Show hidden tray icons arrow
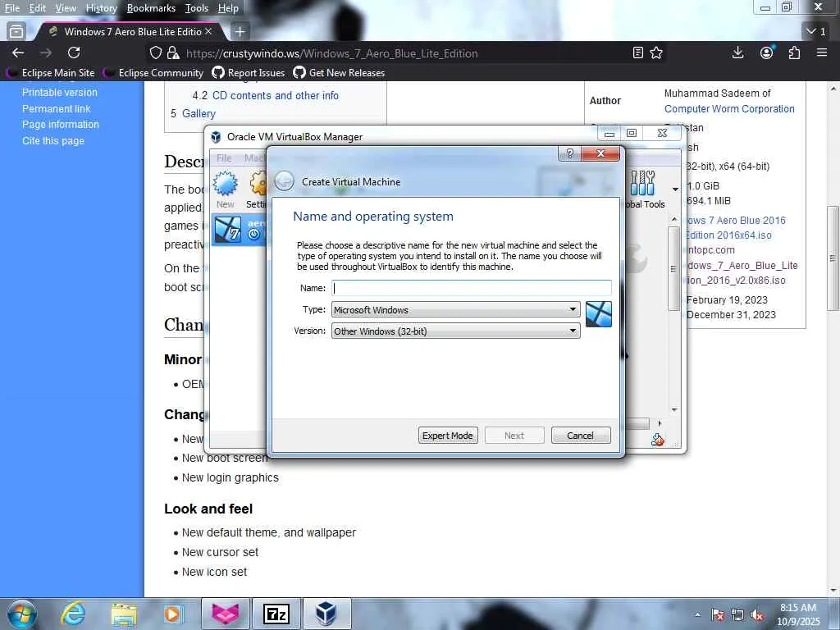Image resolution: width=840 pixels, height=630 pixels. pos(697,615)
